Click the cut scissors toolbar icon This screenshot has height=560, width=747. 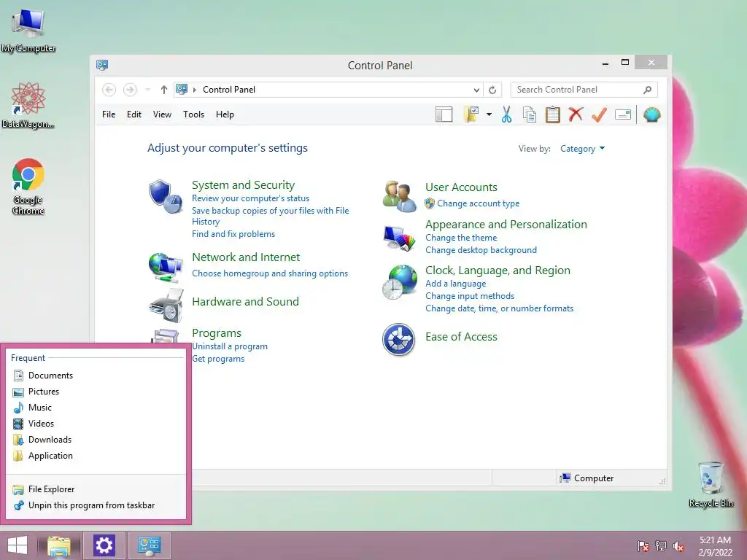pyautogui.click(x=506, y=114)
